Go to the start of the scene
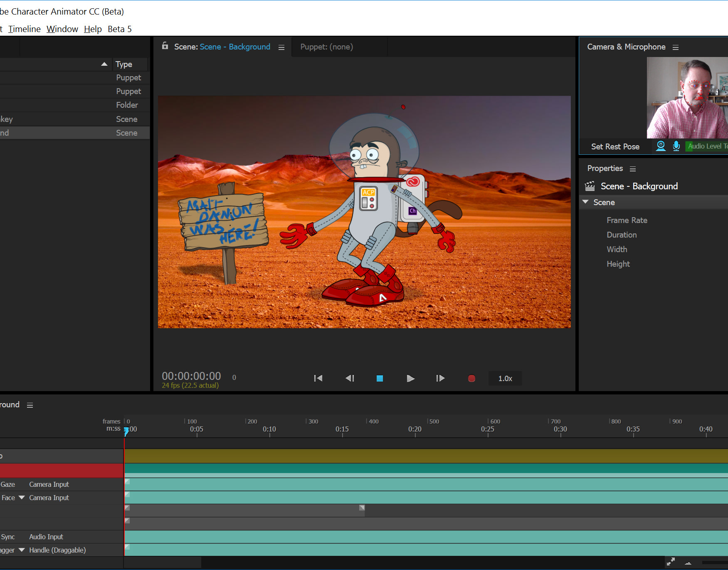 point(318,378)
